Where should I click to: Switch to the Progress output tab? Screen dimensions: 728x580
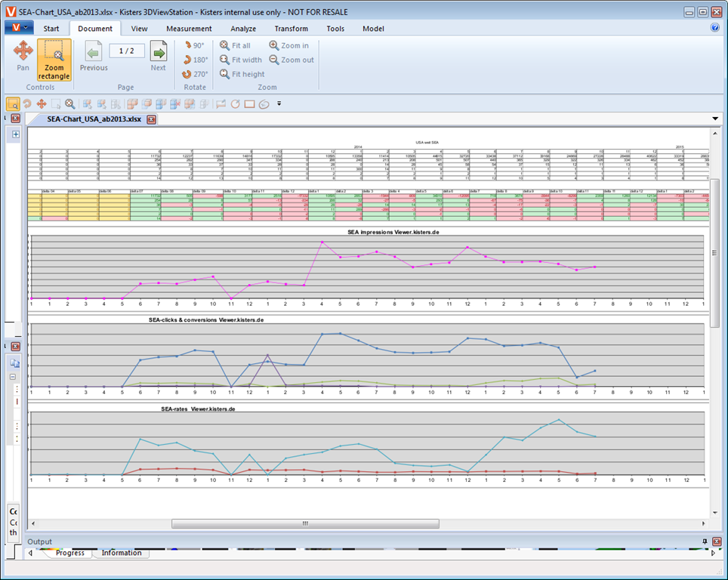click(70, 553)
